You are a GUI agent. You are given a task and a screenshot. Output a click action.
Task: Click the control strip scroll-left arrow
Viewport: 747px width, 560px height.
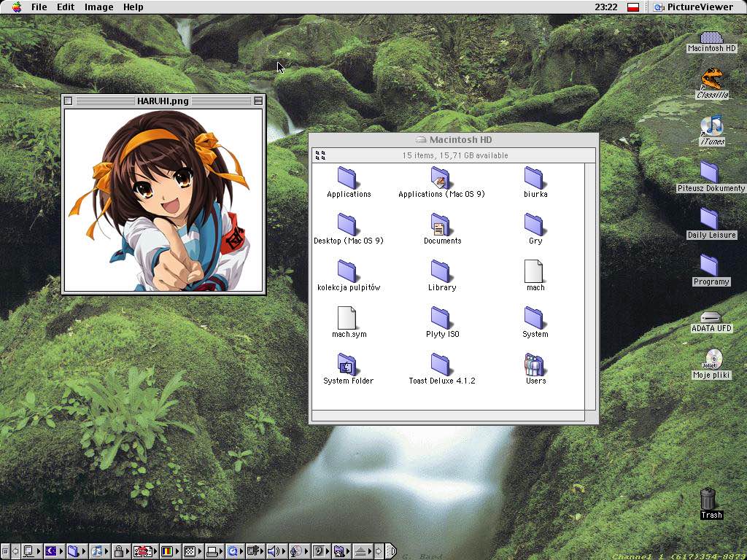pyautogui.click(x=15, y=551)
